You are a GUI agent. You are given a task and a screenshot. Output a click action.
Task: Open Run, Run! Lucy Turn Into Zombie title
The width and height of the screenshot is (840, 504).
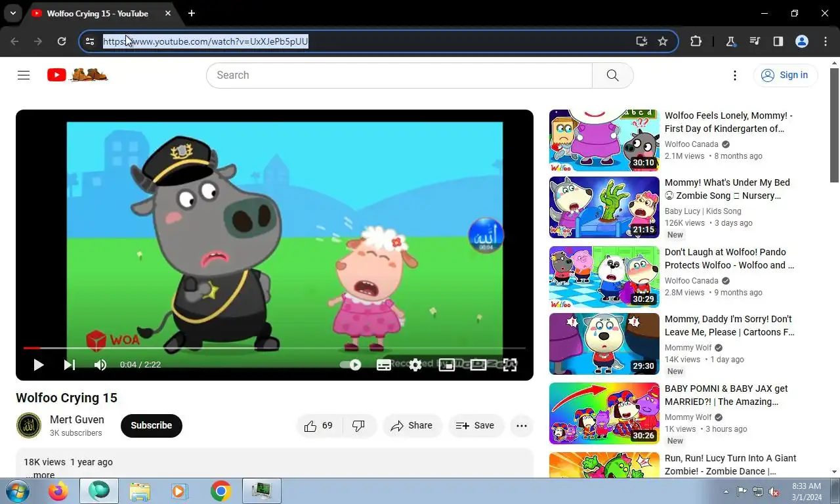pyautogui.click(x=730, y=465)
